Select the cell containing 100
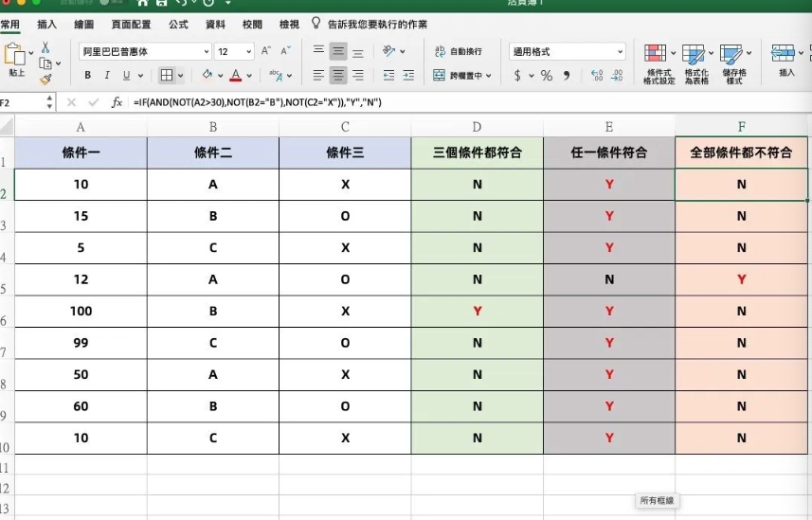Screen dimensions: 812x520 coord(81,312)
